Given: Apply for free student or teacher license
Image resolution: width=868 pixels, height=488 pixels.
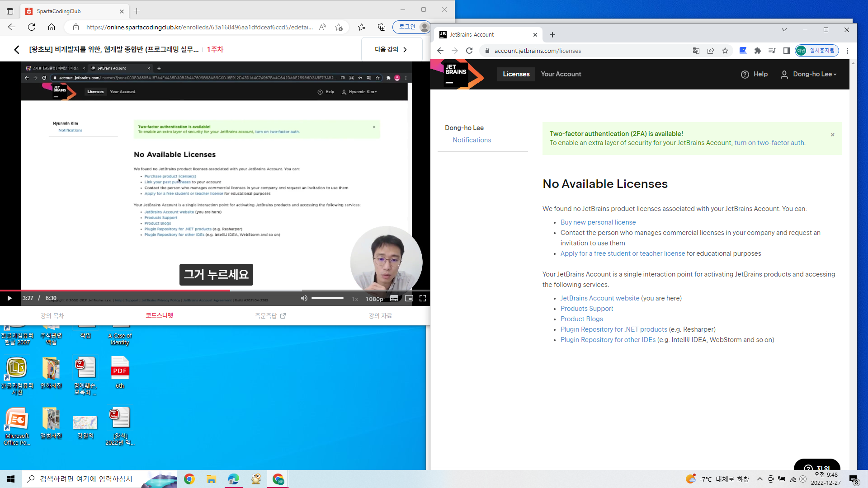Looking at the screenshot, I should click(623, 253).
